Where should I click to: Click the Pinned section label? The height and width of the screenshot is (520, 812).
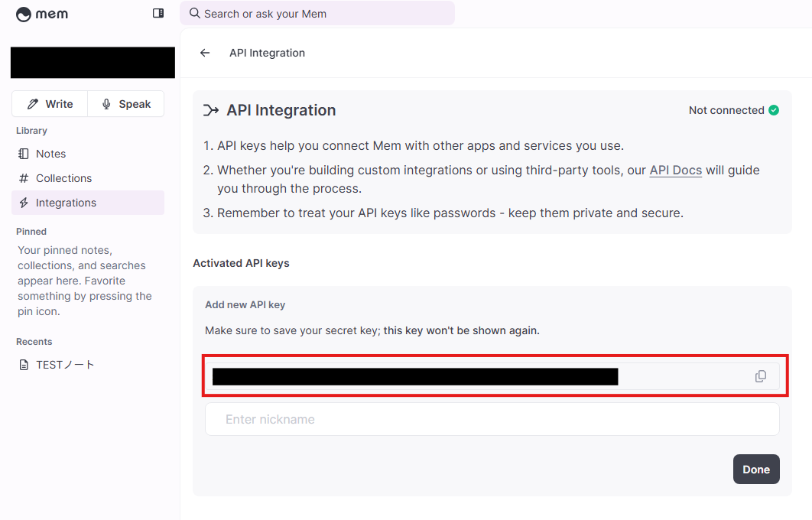[x=31, y=232]
